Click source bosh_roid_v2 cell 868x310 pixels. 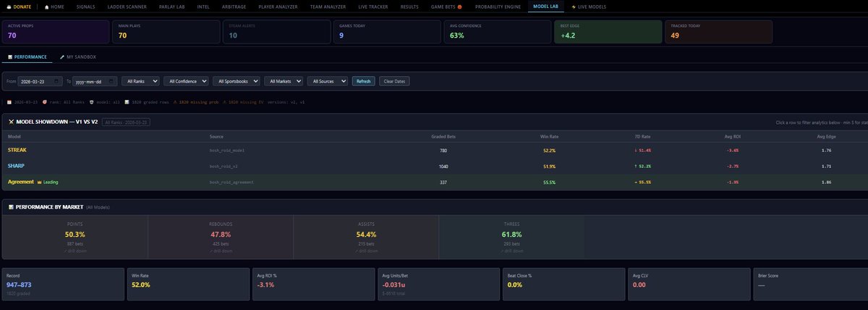[x=225, y=167]
